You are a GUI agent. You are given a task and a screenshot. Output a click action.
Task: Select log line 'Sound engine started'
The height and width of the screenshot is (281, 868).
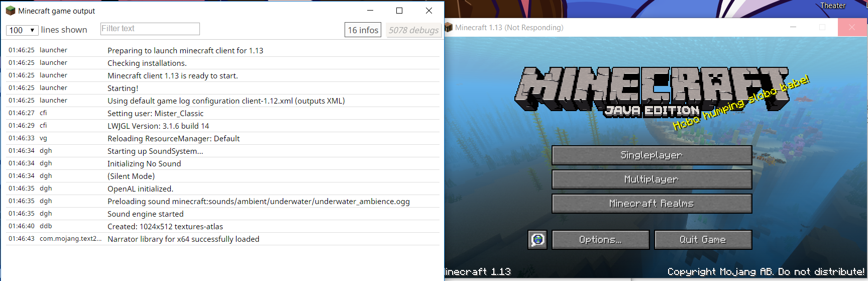point(223,214)
